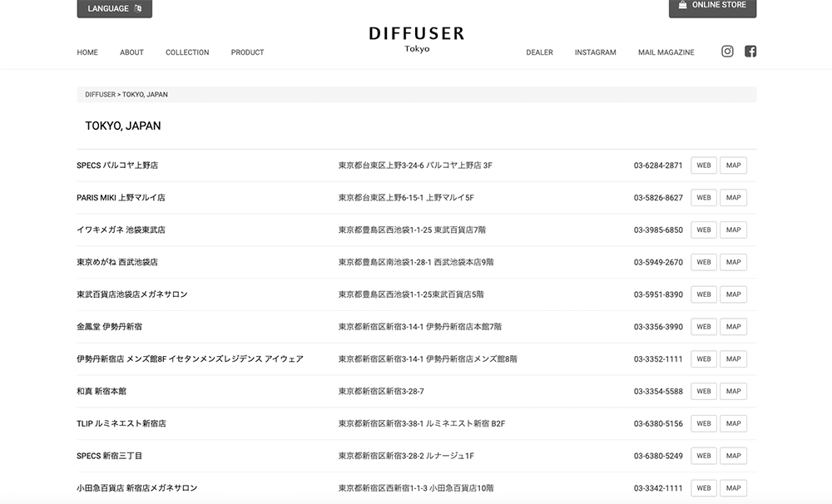Select store name TLIP ルミネエスト新宿店
Image resolution: width=832 pixels, height=504 pixels.
[121, 423]
